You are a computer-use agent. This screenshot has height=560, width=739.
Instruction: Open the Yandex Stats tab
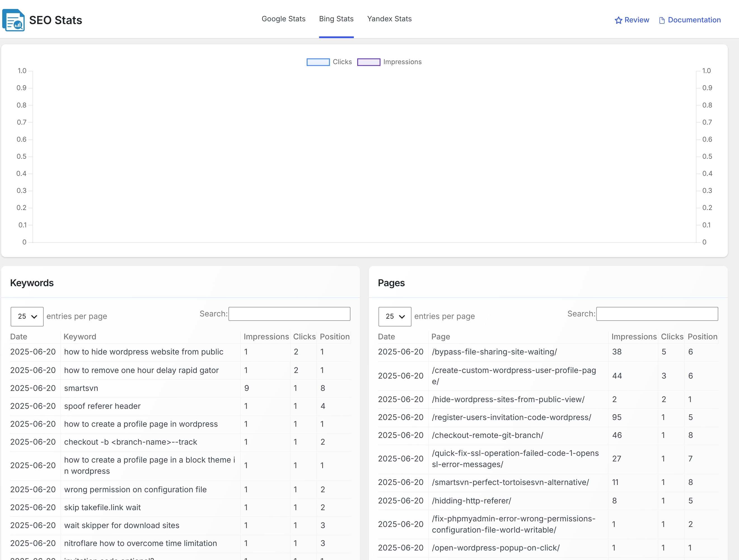coord(389,19)
